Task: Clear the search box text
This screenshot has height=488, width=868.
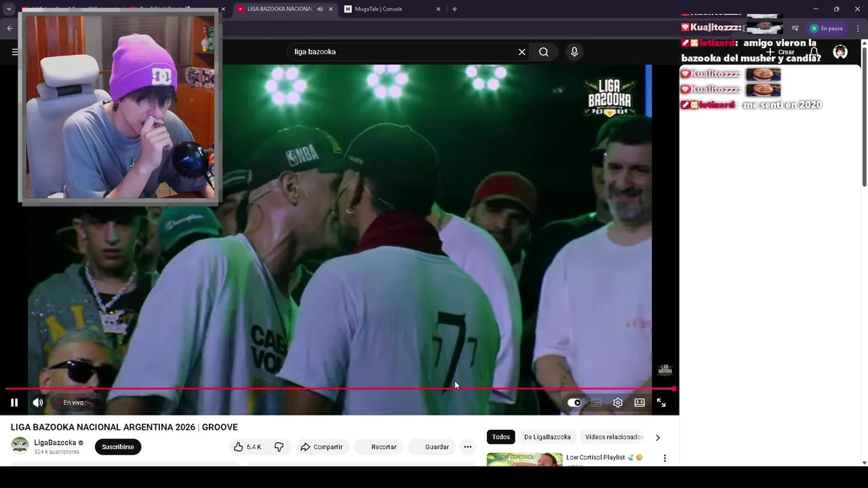Action: (522, 52)
